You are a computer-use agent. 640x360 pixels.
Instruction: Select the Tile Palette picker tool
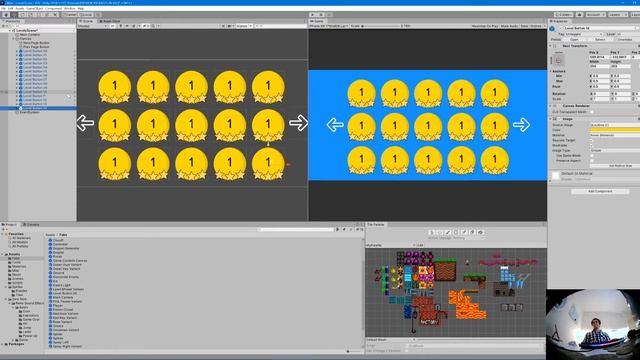pos(464,232)
